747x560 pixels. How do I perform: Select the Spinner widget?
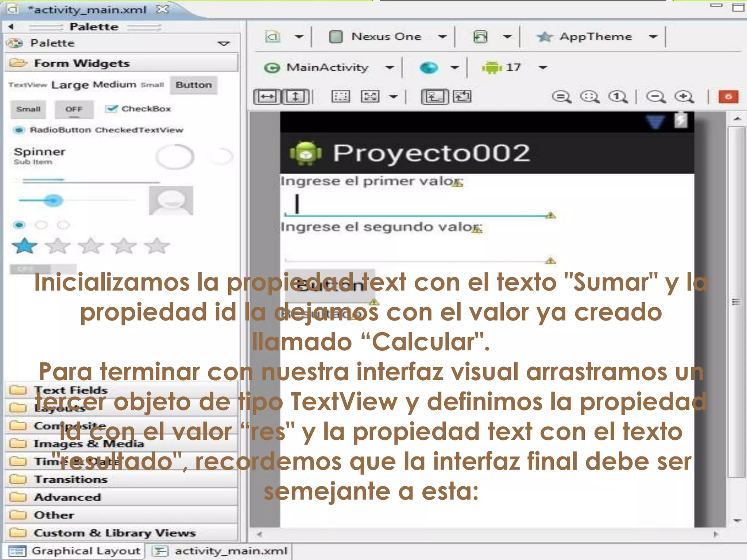point(40,156)
